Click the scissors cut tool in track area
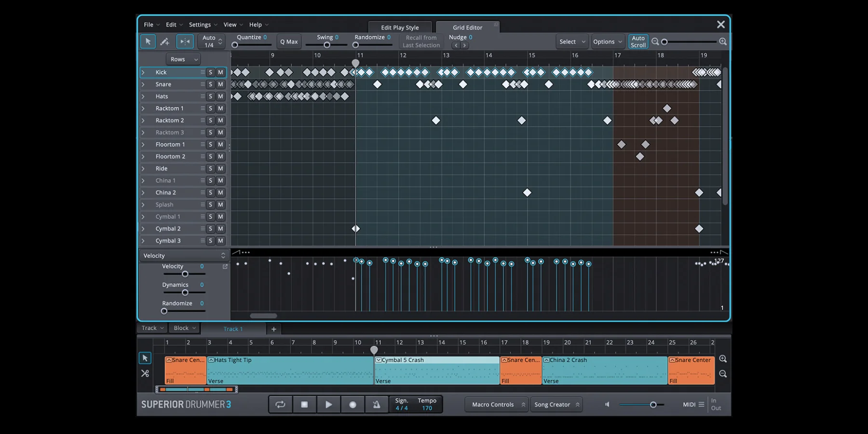This screenshot has height=434, width=868. click(x=145, y=373)
